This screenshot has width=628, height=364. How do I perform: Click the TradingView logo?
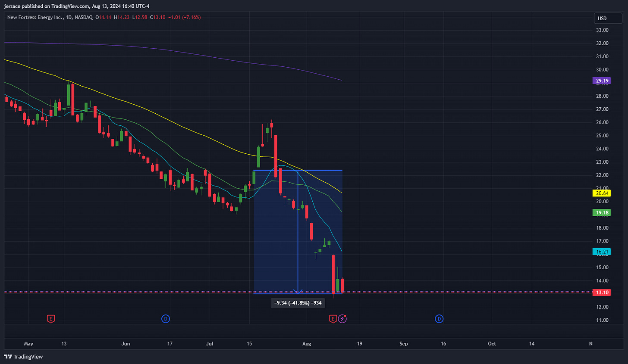[x=24, y=357]
